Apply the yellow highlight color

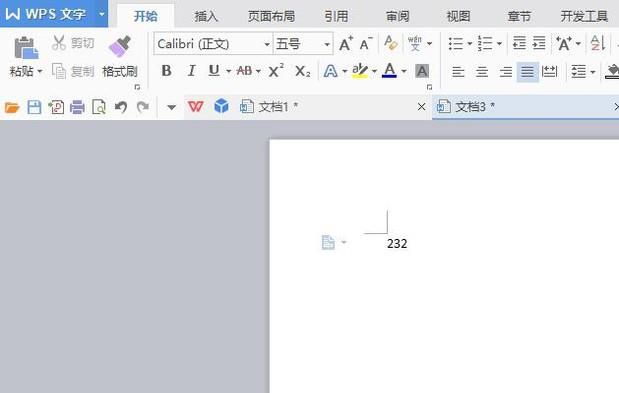pos(360,71)
